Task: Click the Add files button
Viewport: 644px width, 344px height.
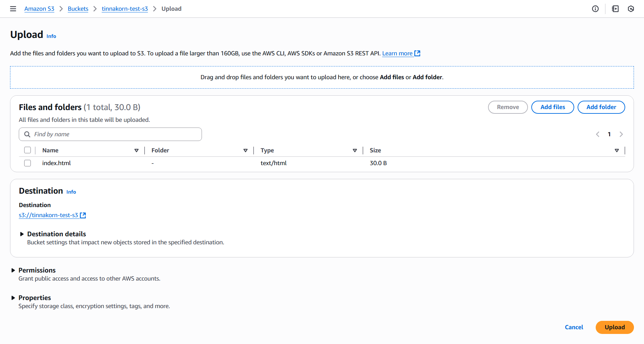Action: pyautogui.click(x=552, y=107)
